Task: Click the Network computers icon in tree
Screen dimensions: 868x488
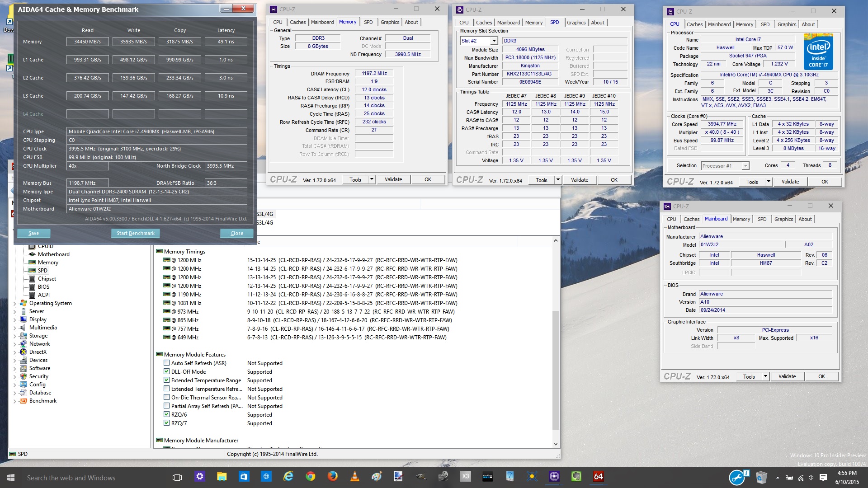Action: (24, 344)
